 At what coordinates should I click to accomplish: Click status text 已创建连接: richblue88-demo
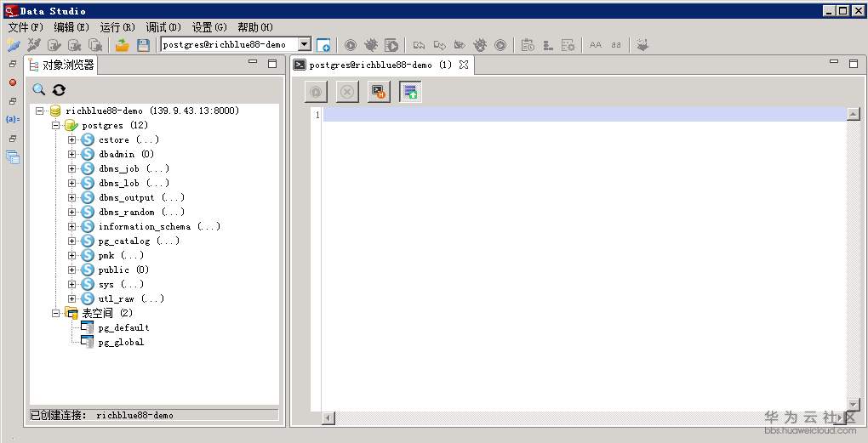coord(102,415)
